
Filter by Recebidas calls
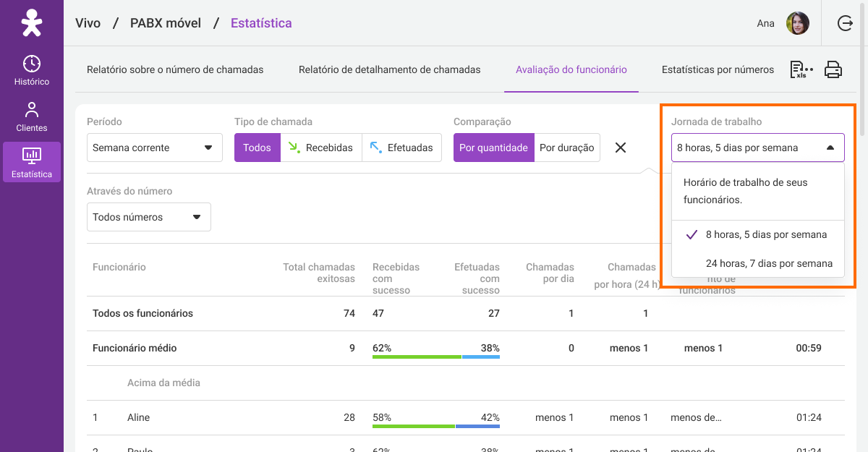[320, 148]
